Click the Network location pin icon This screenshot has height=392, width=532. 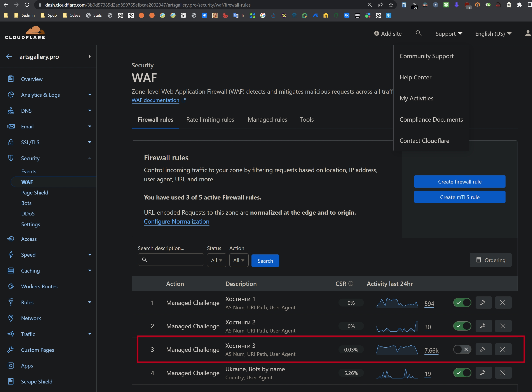coord(11,318)
